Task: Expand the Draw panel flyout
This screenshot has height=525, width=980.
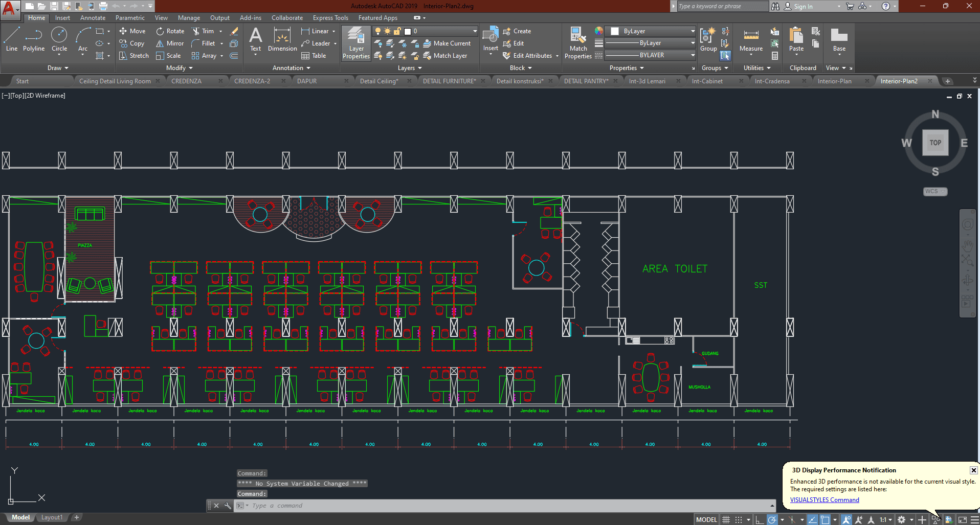Action: click(x=58, y=68)
